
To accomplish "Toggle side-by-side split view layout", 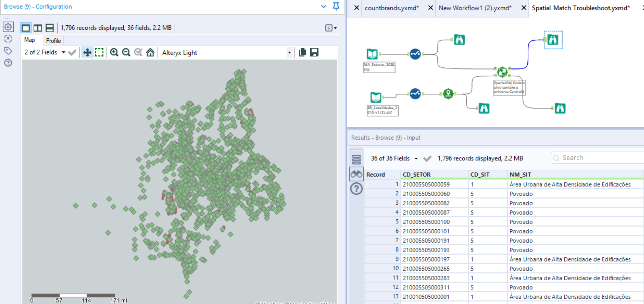I will coord(38,28).
